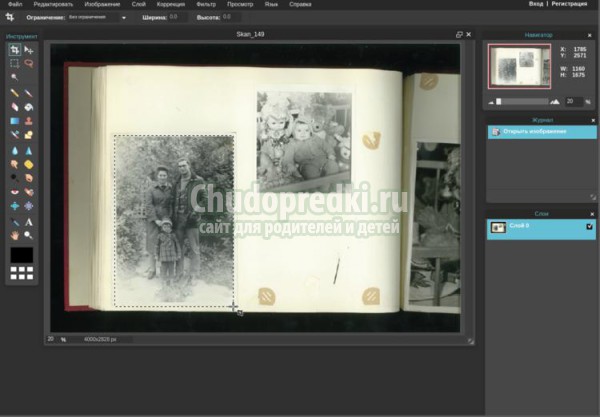This screenshot has width=600, height=417.
Task: Open the black foreground color swatch
Action: (x=21, y=255)
